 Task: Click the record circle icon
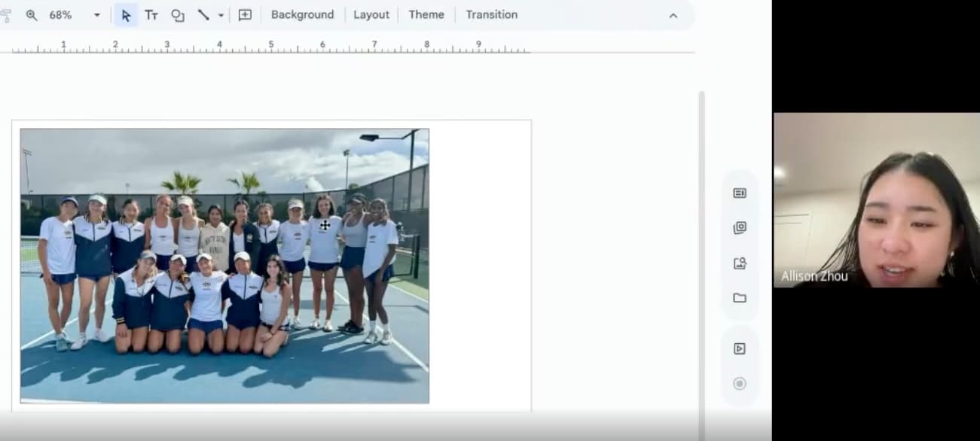(740, 384)
